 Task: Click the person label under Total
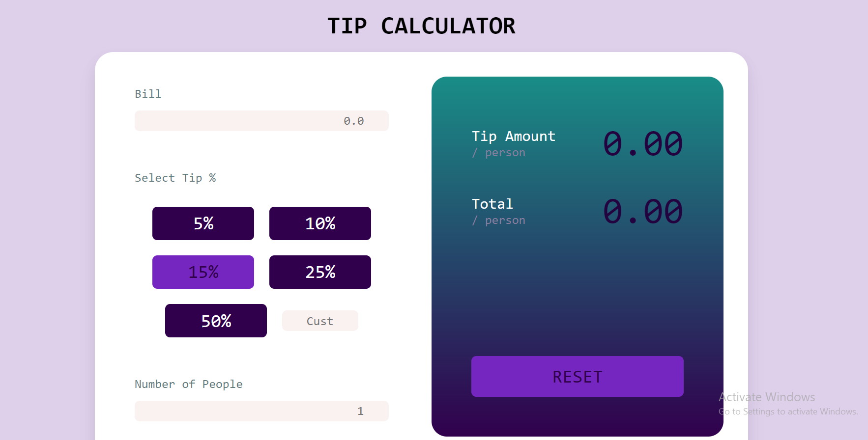[498, 220]
